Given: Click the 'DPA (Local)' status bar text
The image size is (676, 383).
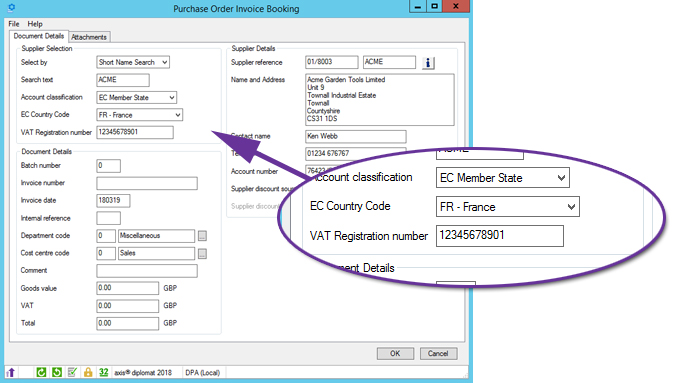Looking at the screenshot, I should (x=203, y=373).
